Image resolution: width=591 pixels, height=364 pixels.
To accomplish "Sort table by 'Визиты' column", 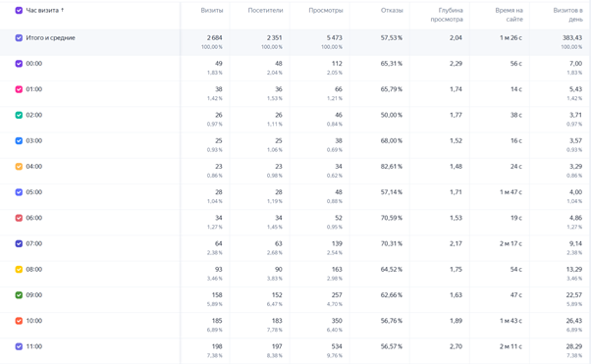I will [212, 10].
